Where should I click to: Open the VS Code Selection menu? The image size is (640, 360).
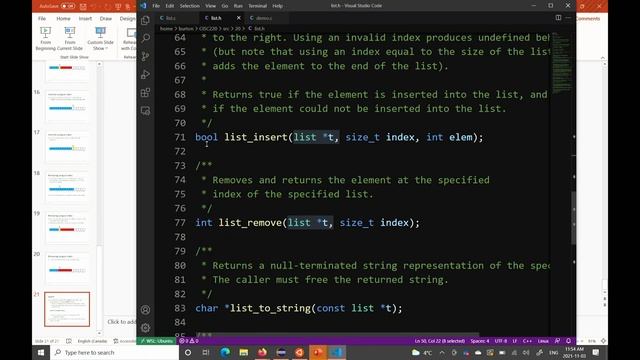[189, 6]
